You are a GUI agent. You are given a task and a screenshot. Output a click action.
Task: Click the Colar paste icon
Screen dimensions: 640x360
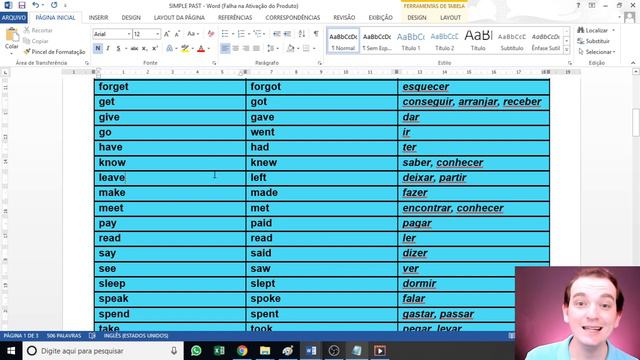(x=11, y=35)
